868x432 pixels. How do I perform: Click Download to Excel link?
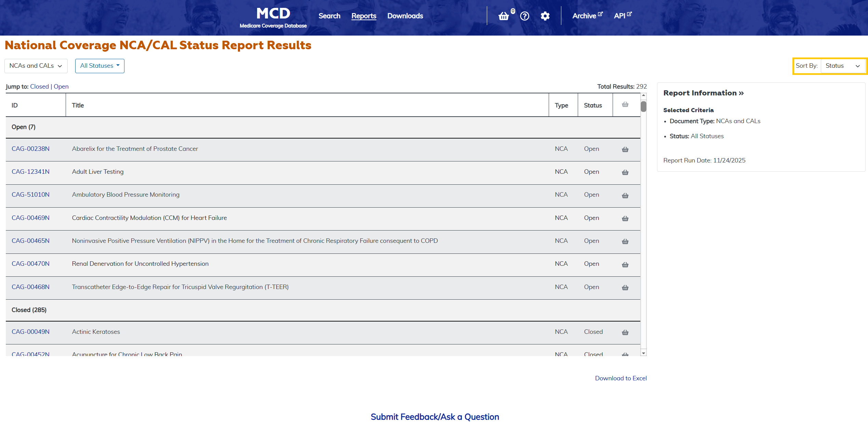[620, 378]
